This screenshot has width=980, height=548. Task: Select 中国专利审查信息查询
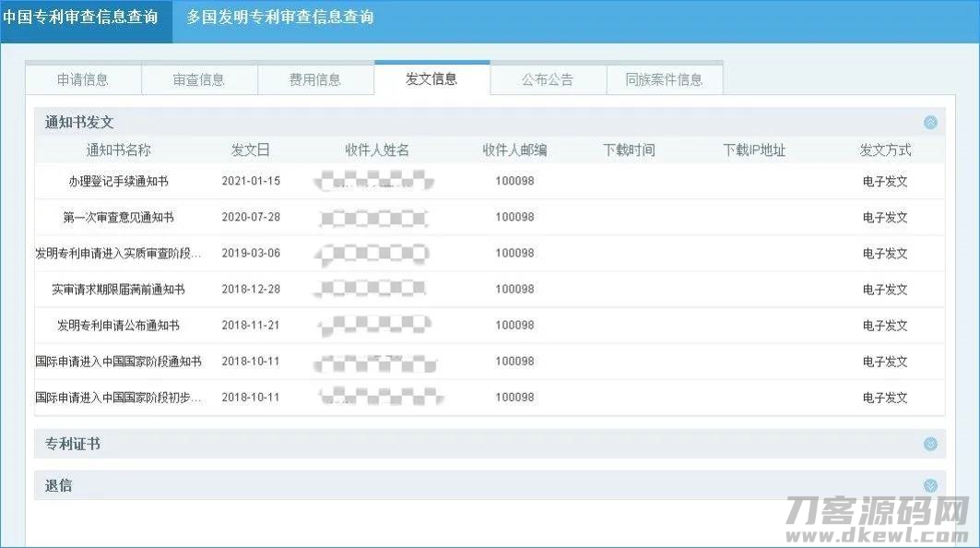86,15
